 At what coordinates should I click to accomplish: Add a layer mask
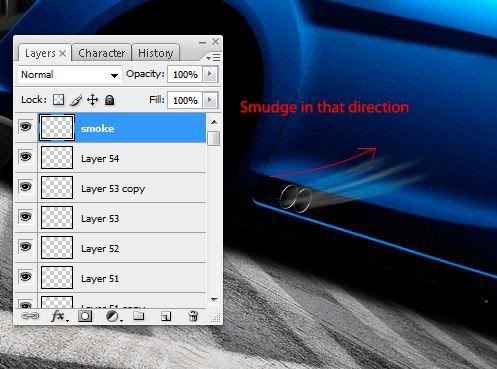click(85, 316)
